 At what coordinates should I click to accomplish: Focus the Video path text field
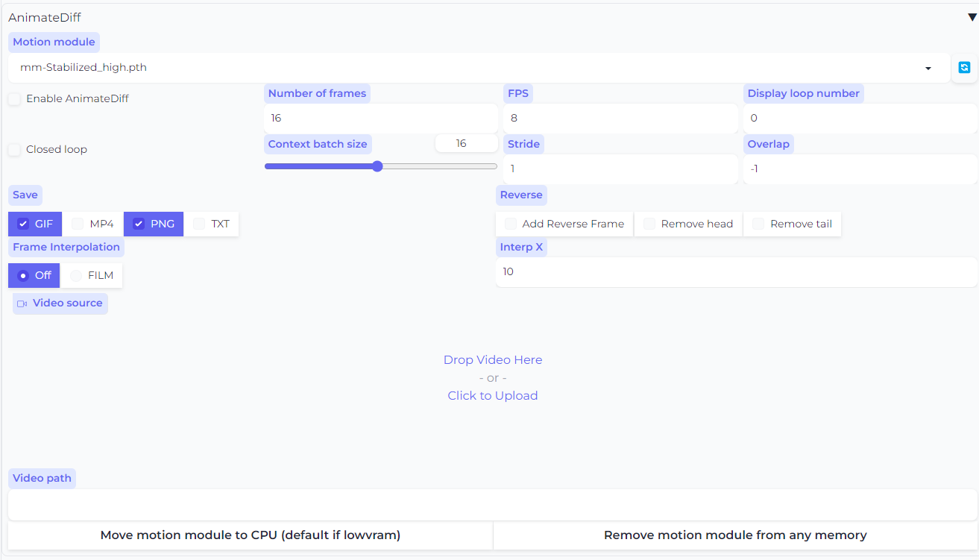[492, 505]
